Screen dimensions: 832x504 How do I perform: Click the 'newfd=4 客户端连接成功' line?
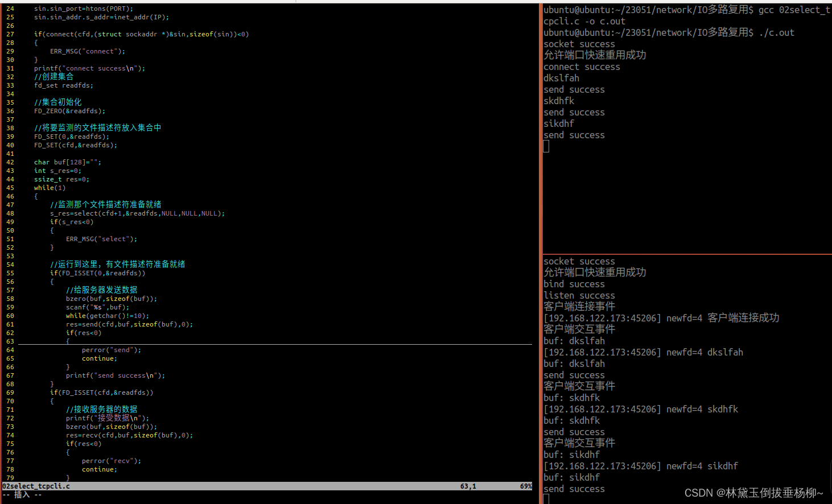(661, 318)
